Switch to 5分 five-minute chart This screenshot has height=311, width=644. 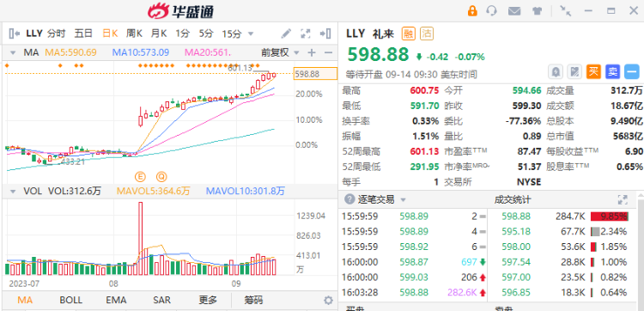pos(206,34)
